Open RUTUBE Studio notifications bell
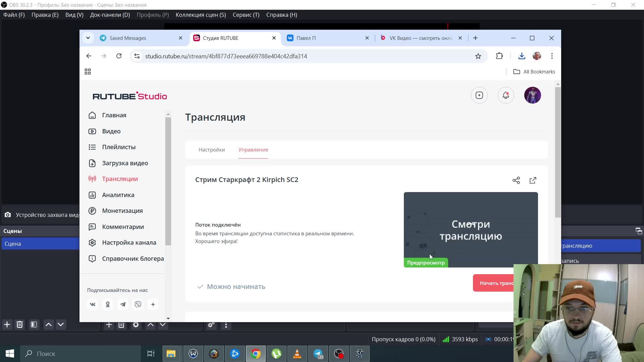 505,95
